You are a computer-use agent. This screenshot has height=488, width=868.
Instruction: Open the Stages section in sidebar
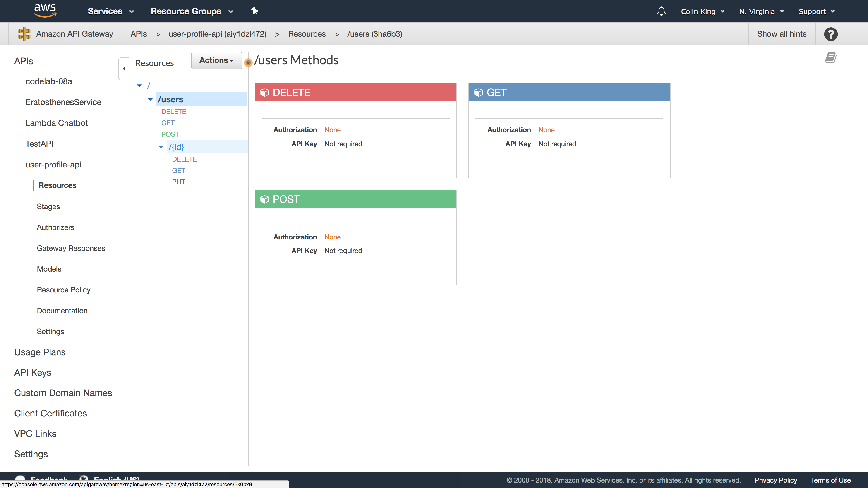coord(48,206)
